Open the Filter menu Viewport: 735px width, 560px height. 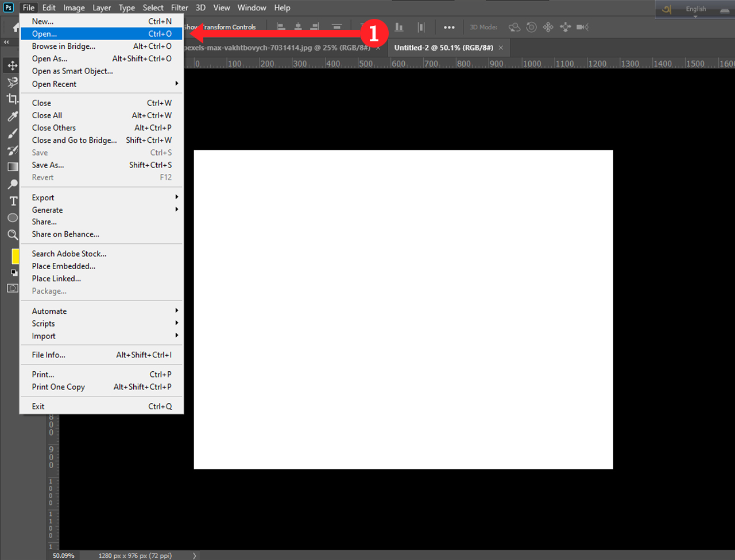(x=179, y=7)
